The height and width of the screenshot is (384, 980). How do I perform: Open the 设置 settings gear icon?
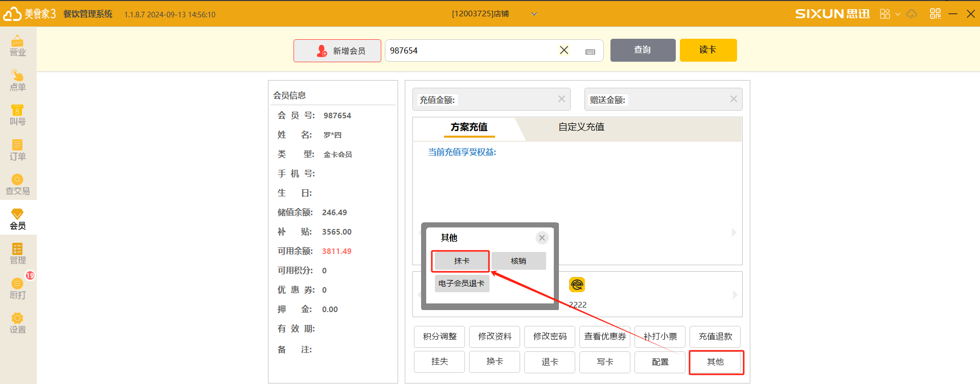click(x=18, y=323)
